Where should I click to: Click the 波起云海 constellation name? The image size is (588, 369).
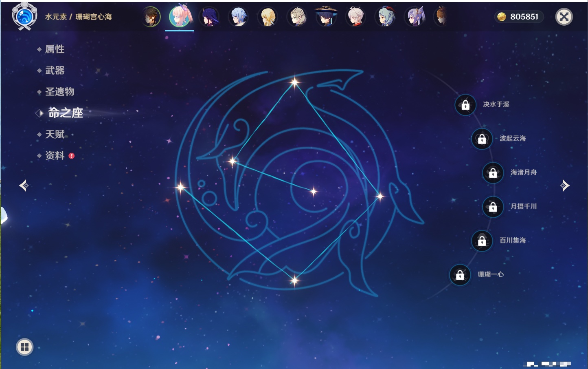513,138
